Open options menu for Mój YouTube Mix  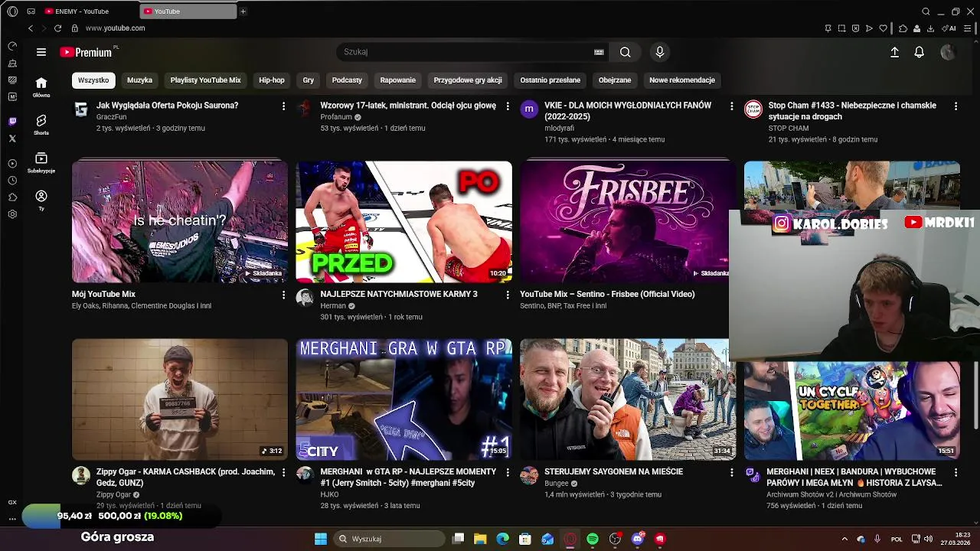pyautogui.click(x=283, y=295)
